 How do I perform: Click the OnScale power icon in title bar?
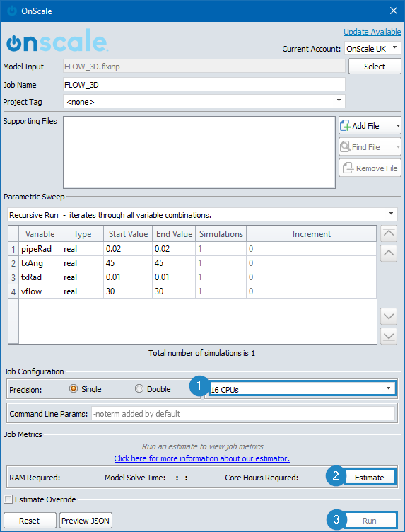(x=12, y=11)
